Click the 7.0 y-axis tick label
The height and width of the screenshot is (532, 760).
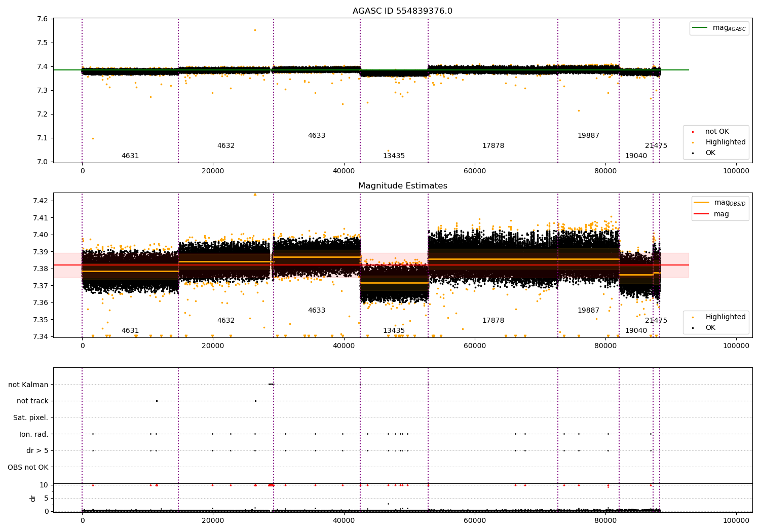pos(43,162)
